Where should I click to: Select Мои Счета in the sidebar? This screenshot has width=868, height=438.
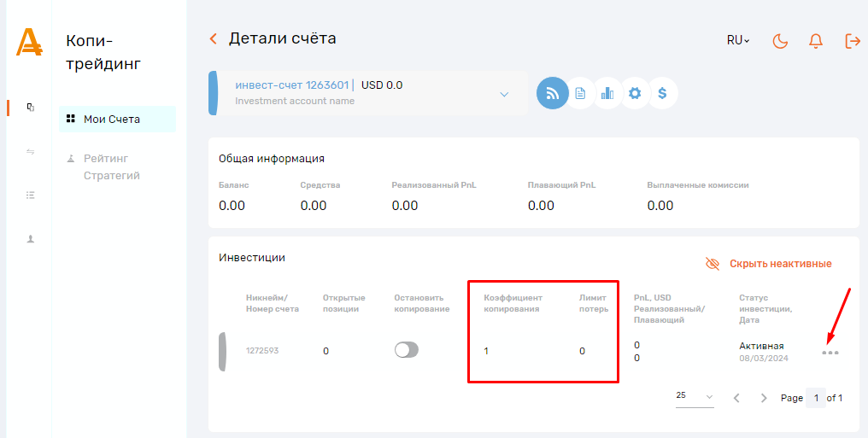[x=111, y=120]
